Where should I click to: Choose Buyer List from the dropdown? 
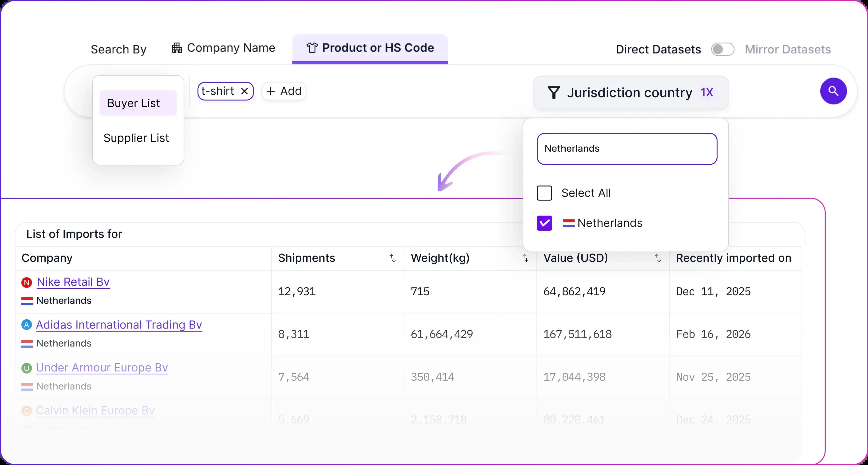tap(138, 103)
